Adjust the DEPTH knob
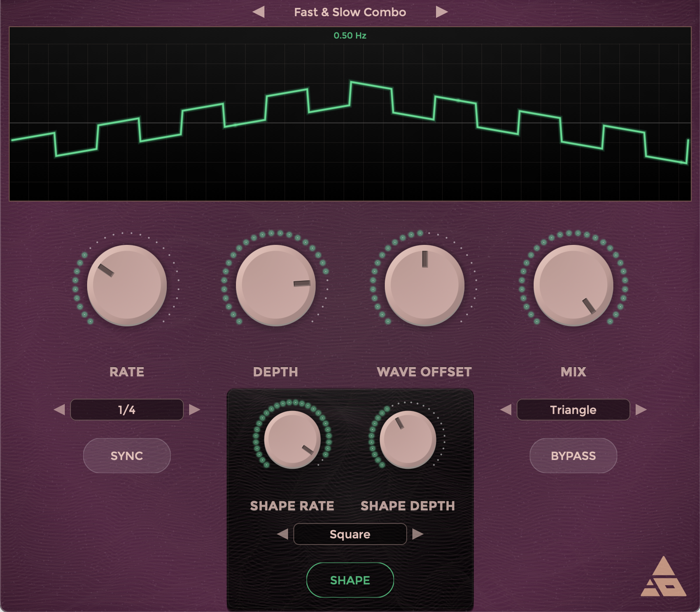The height and width of the screenshot is (612, 700). point(276,285)
